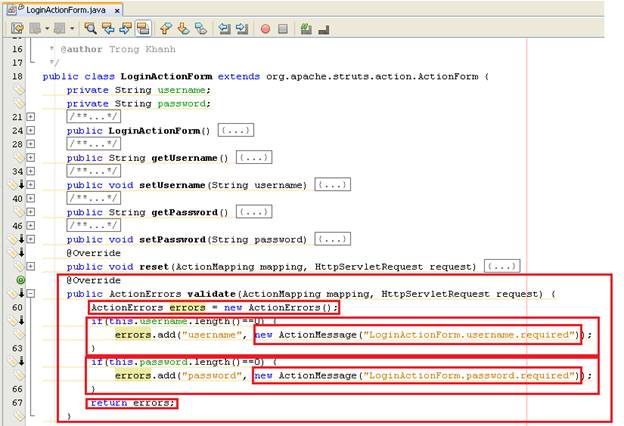Click the grayed-out Forward navigation icon
This screenshot has width=624, height=426.
[x=60, y=29]
